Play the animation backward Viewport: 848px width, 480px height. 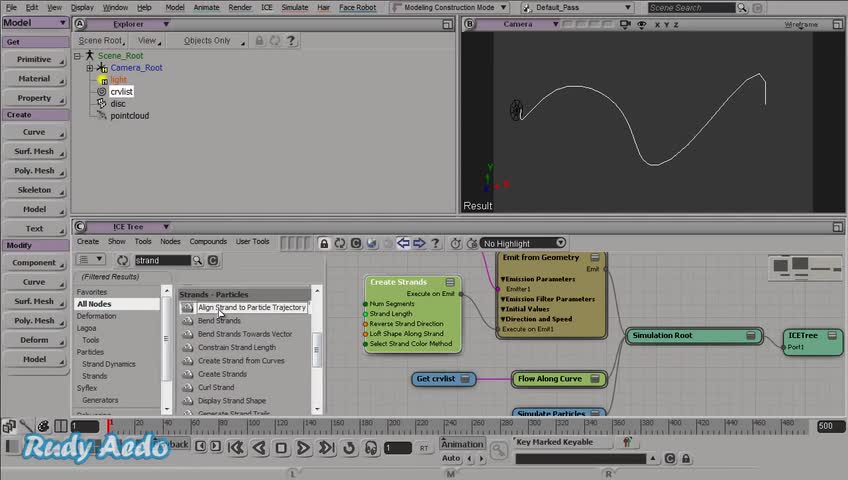coord(259,448)
